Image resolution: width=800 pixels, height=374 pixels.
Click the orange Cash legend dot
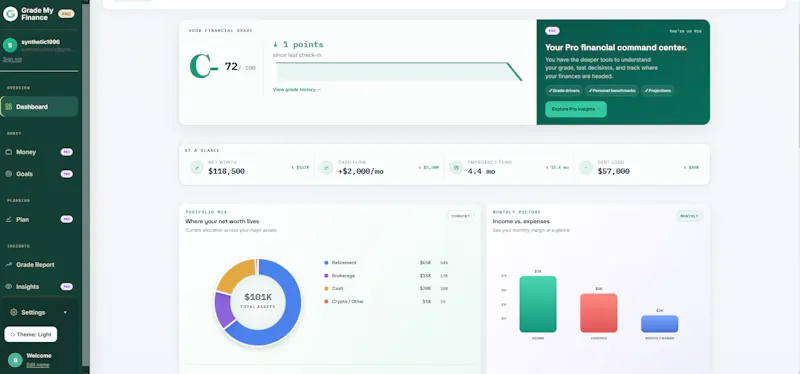[x=326, y=289]
